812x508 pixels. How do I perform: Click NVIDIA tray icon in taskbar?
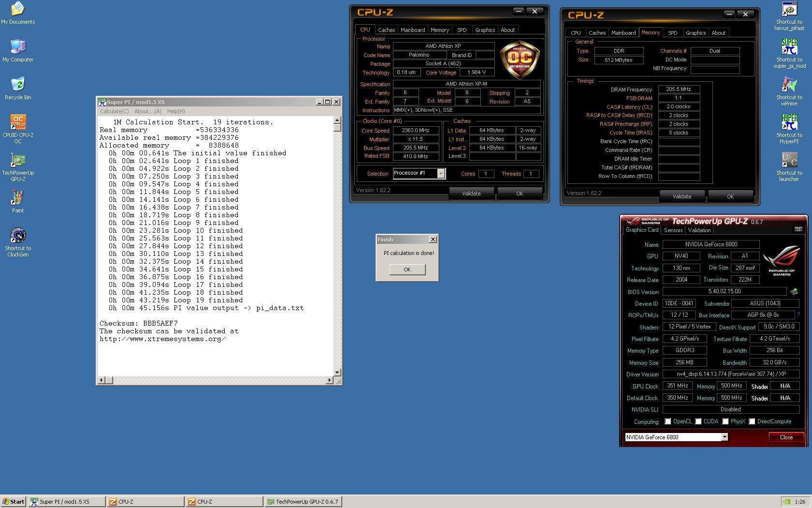tap(786, 502)
